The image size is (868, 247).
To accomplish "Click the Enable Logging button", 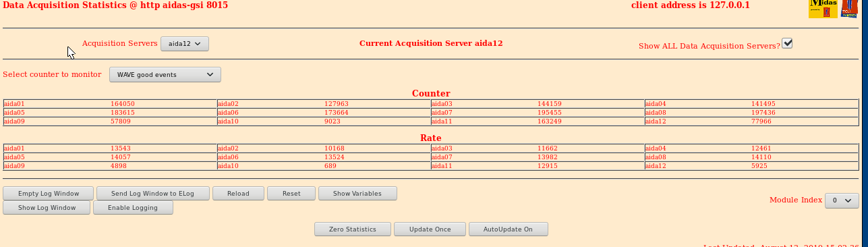I will [x=133, y=208].
